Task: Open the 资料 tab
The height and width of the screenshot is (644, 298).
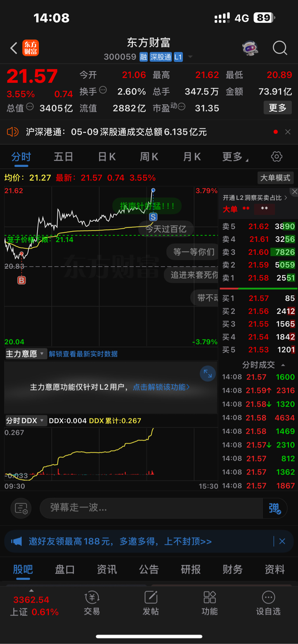Action: tap(275, 569)
